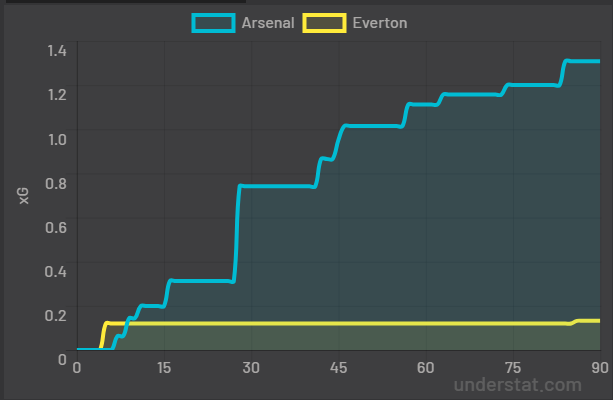The height and width of the screenshot is (400, 613).
Task: Click the 15 minute x-axis label
Action: click(164, 368)
